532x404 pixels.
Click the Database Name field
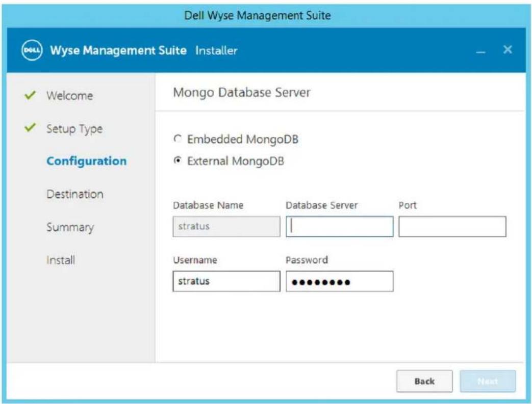tap(226, 226)
